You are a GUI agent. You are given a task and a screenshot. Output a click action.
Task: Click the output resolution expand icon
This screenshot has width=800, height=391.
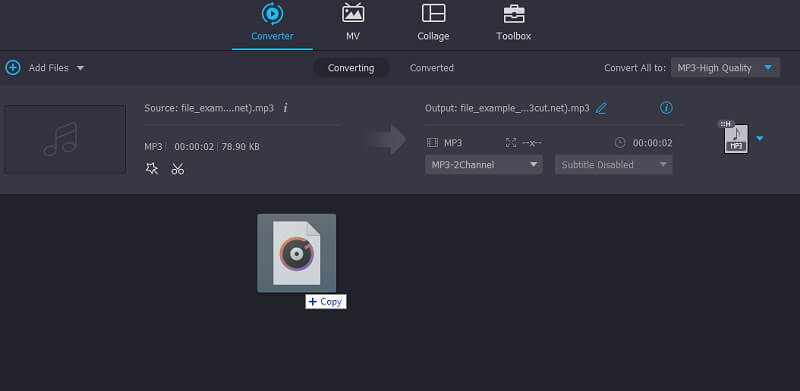click(511, 143)
